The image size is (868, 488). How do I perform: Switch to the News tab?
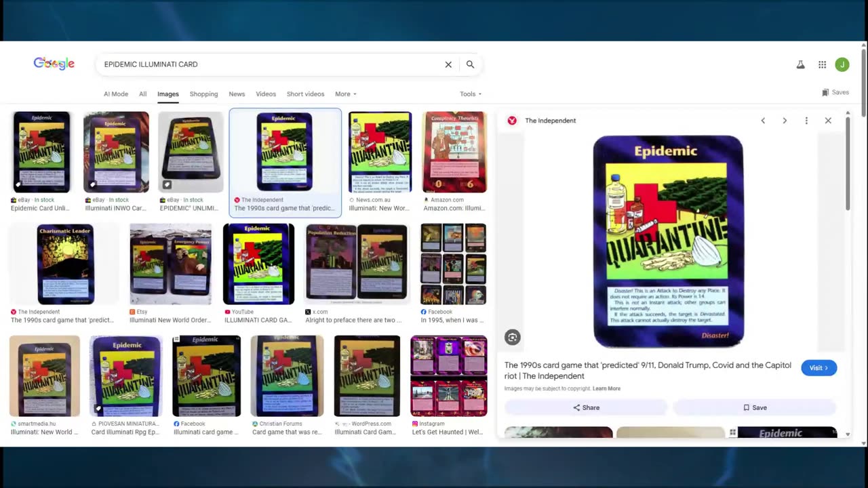(237, 94)
